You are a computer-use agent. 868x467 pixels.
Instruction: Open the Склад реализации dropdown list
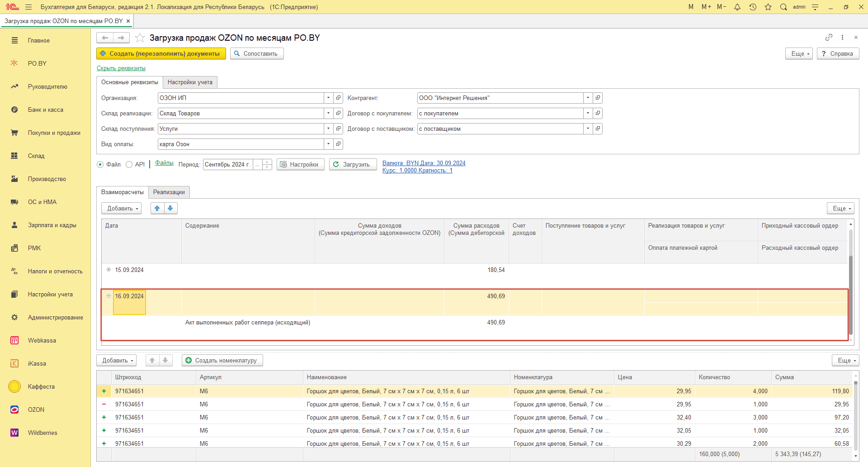pyautogui.click(x=329, y=113)
